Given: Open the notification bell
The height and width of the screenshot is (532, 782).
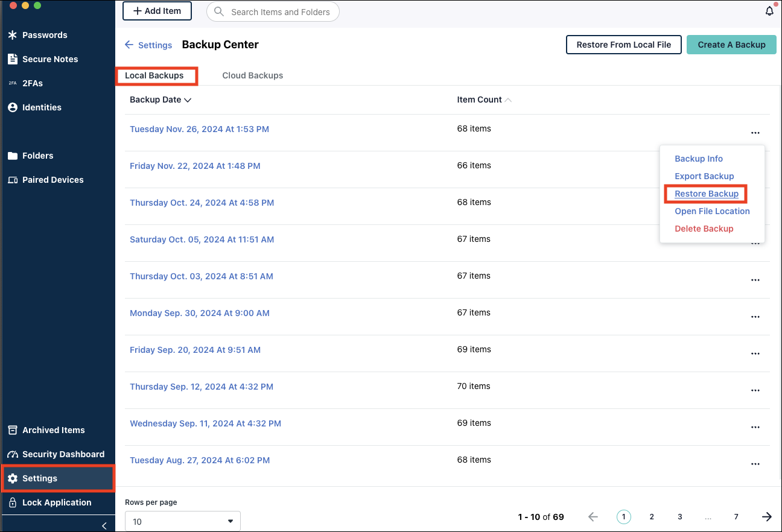Looking at the screenshot, I should coord(769,11).
